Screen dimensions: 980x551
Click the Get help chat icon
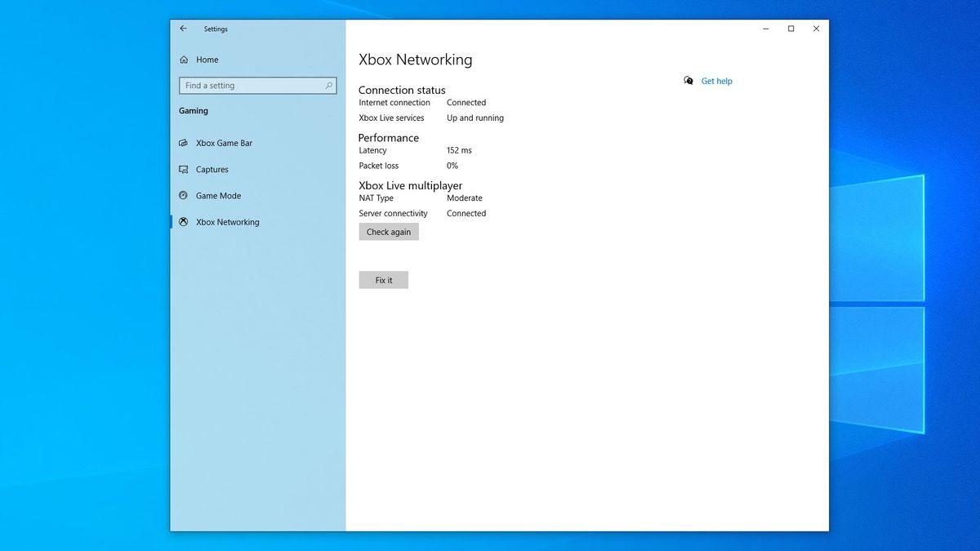[688, 81]
